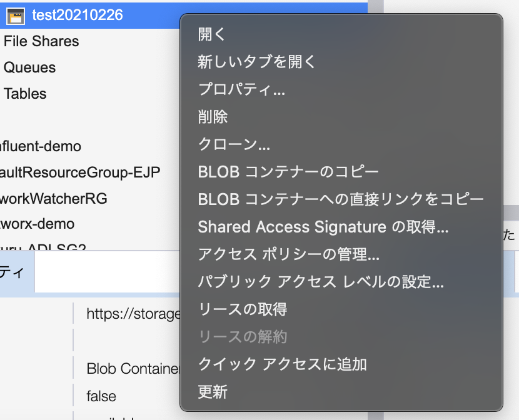Choose BLOB コンテナーへの直接リンクをコピー

point(341,199)
